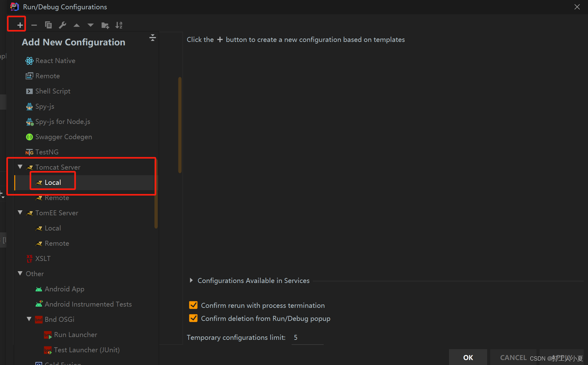The width and height of the screenshot is (588, 365).
Task: Click the configuration list vertical scrollbar
Action: coord(180,125)
